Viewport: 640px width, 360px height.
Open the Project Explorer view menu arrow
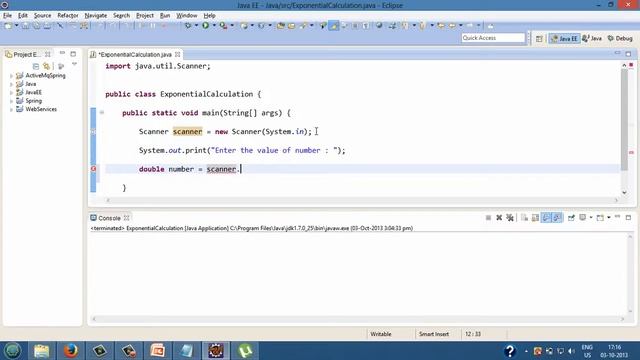74,64
